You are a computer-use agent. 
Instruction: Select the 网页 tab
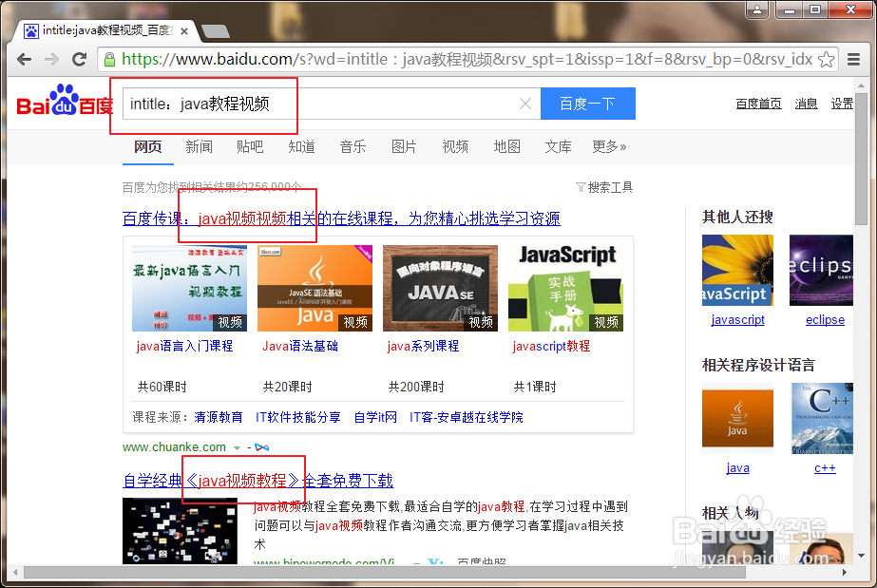tap(147, 146)
